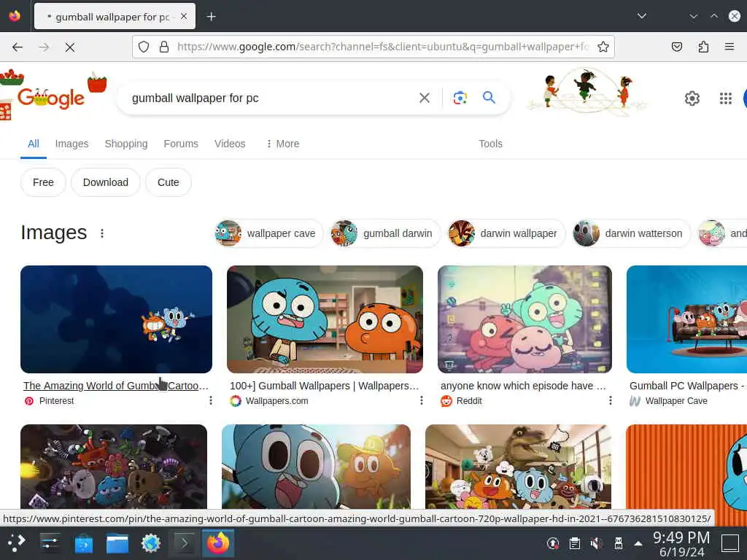This screenshot has height=560, width=747.
Task: Open Google quick settings gear
Action: [x=692, y=98]
